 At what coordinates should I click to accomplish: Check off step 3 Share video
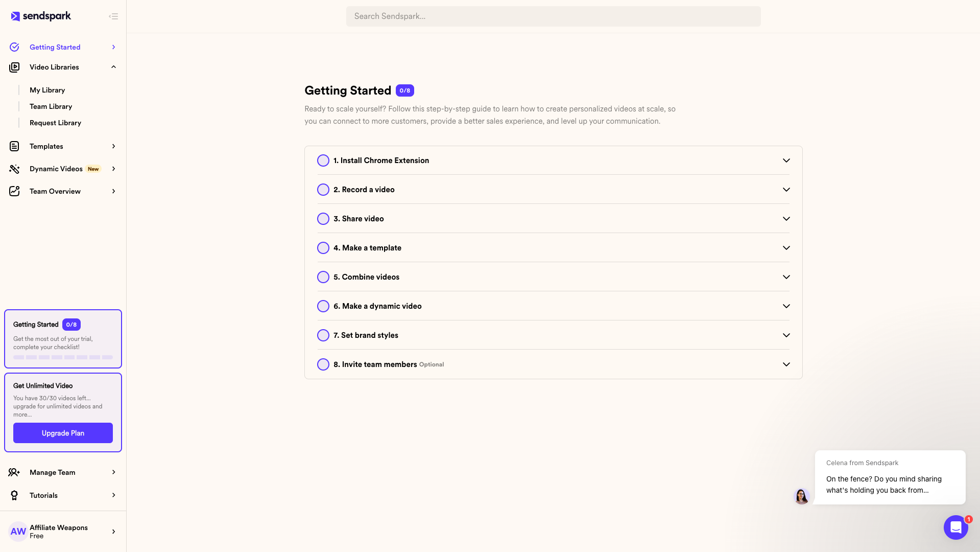pyautogui.click(x=323, y=219)
